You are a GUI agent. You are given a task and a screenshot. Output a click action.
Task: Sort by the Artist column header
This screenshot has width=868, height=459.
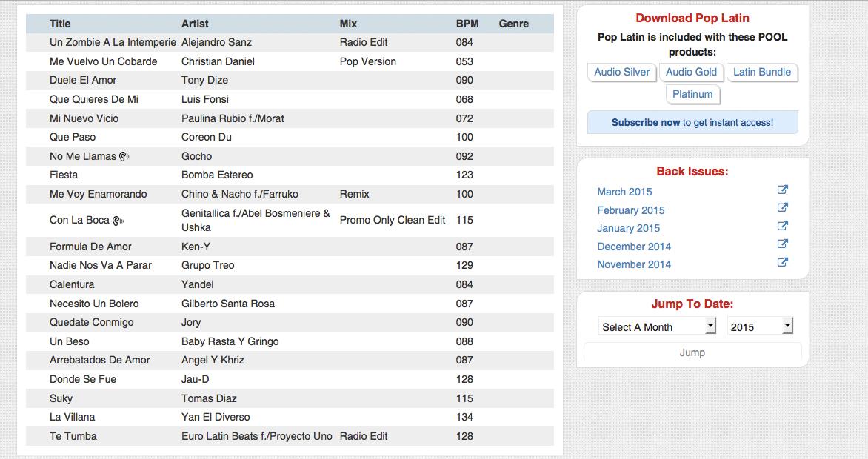pyautogui.click(x=195, y=24)
